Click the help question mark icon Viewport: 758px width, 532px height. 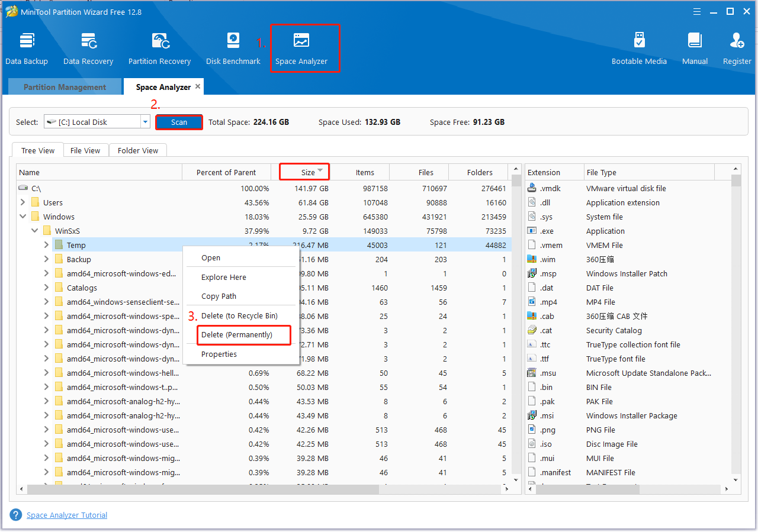pyautogui.click(x=15, y=514)
